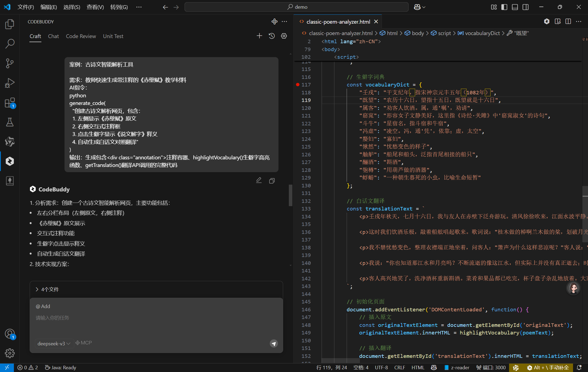Toggle the primary sidebar layout button
The height and width of the screenshot is (372, 588).
click(x=504, y=7)
